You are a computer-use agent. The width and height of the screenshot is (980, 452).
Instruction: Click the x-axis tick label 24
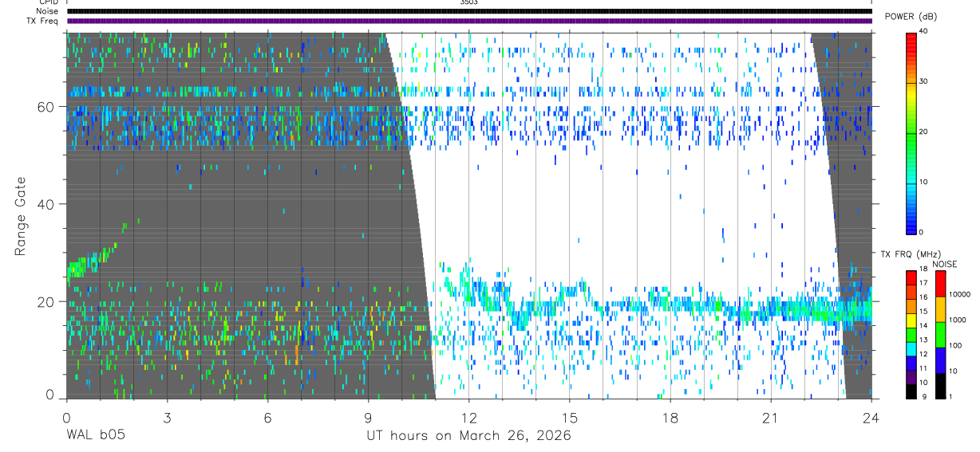tap(871, 417)
